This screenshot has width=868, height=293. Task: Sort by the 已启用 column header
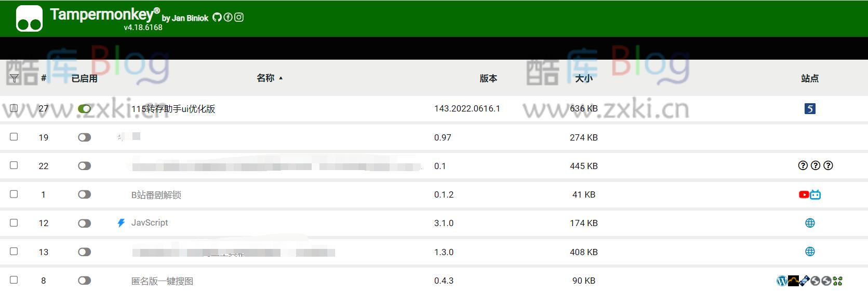[84, 78]
